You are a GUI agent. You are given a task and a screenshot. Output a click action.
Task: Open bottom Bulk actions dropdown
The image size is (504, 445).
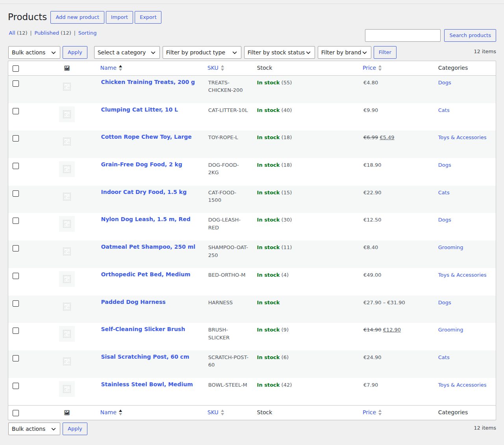(34, 429)
